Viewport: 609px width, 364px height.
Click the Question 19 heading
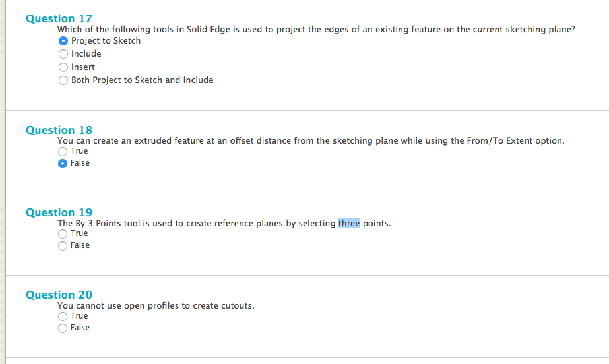tap(59, 212)
